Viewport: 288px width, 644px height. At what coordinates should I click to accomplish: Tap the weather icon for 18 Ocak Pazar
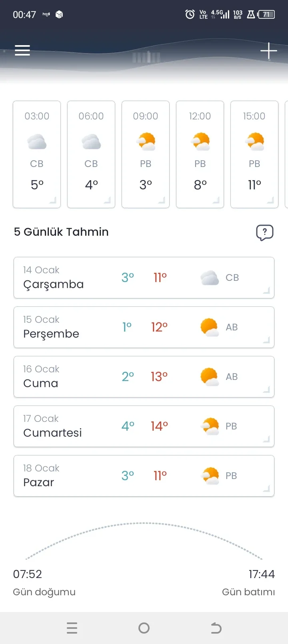click(x=210, y=476)
